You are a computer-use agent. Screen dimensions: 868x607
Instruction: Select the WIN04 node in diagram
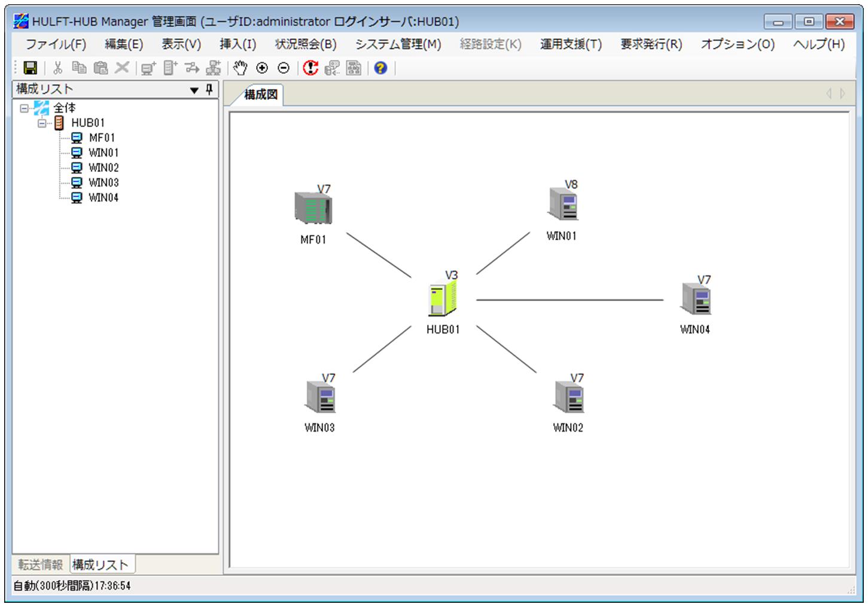[x=696, y=298]
